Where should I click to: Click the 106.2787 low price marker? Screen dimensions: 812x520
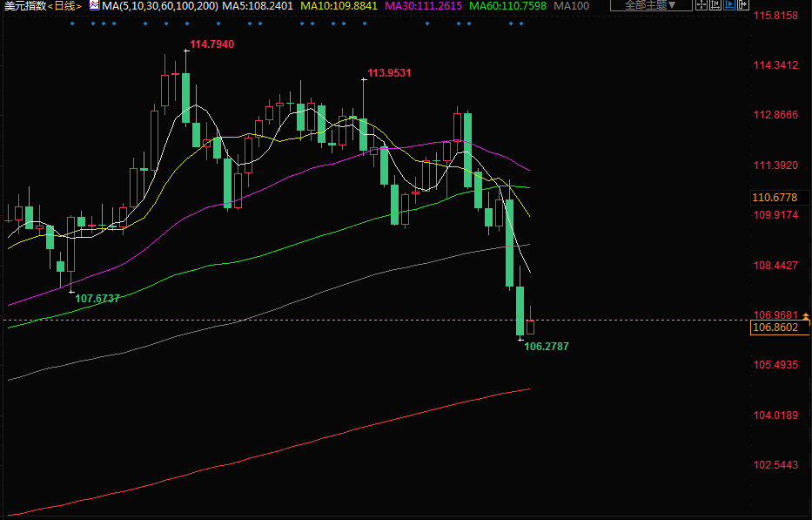click(547, 347)
